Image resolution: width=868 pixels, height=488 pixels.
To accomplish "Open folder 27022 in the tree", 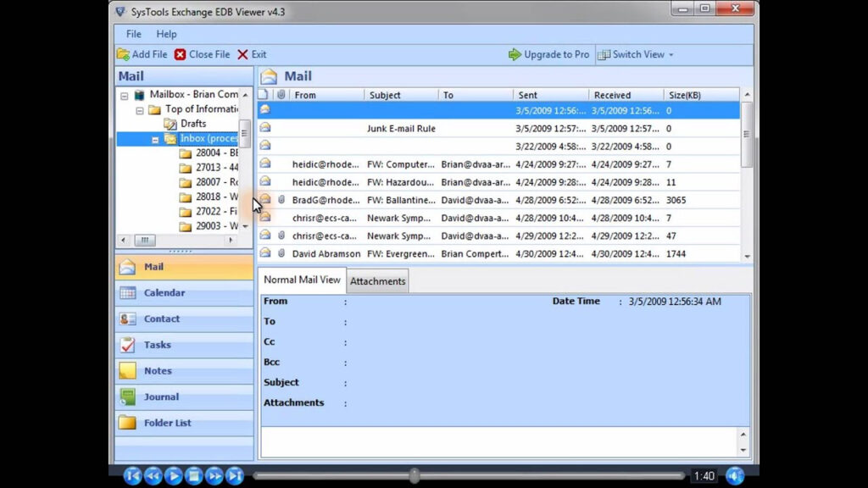I will tap(216, 211).
